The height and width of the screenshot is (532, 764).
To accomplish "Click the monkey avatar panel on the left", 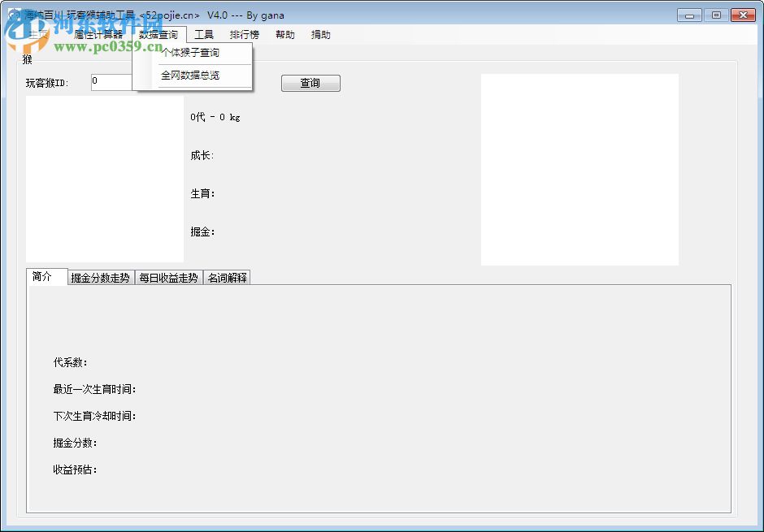I will coord(105,179).
